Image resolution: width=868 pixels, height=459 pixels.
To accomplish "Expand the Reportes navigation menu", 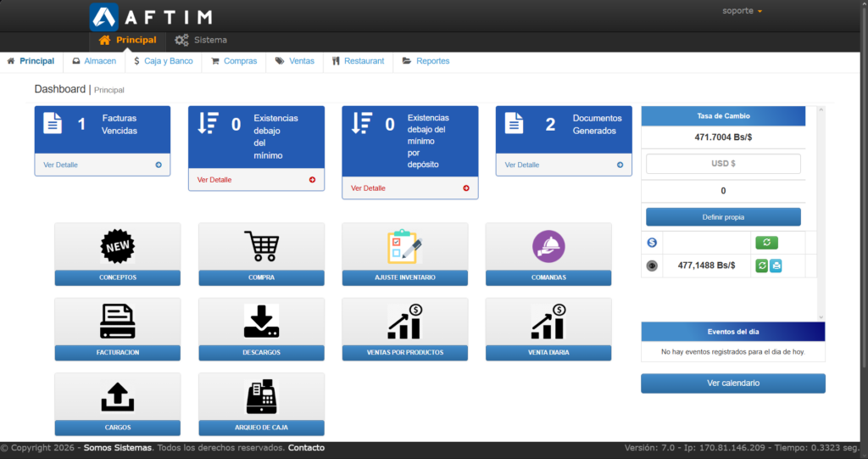I will pyautogui.click(x=426, y=61).
